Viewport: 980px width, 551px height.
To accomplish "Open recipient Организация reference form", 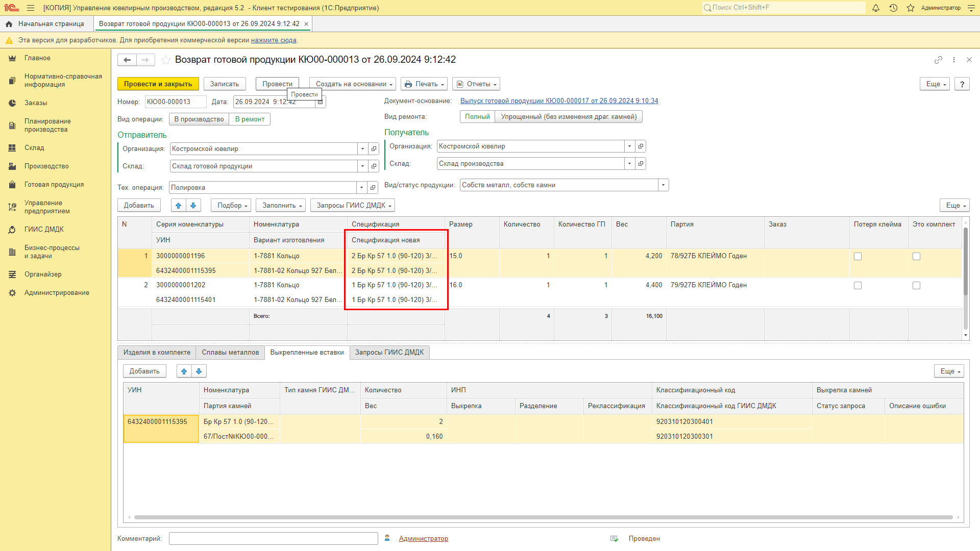I will [x=641, y=146].
